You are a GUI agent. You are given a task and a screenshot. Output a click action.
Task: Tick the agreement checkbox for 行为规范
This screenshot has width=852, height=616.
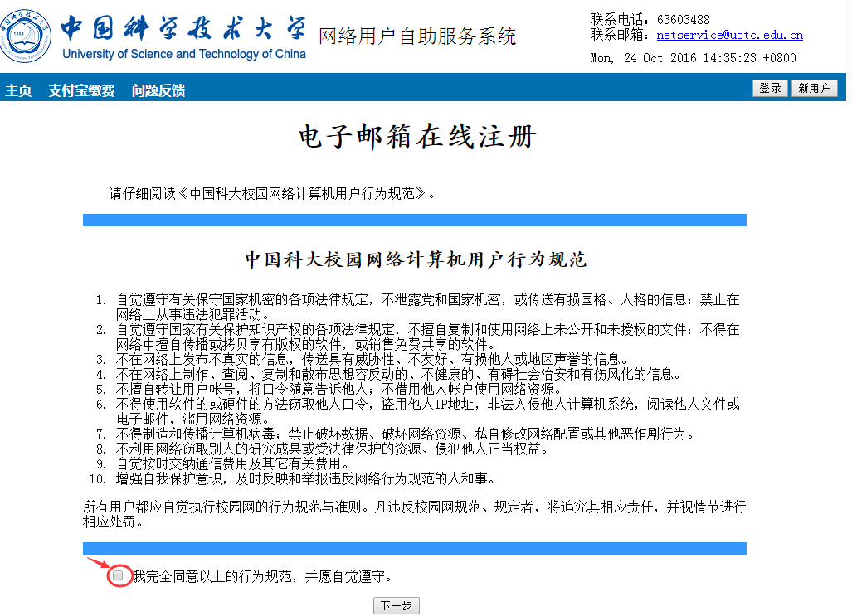tap(119, 575)
